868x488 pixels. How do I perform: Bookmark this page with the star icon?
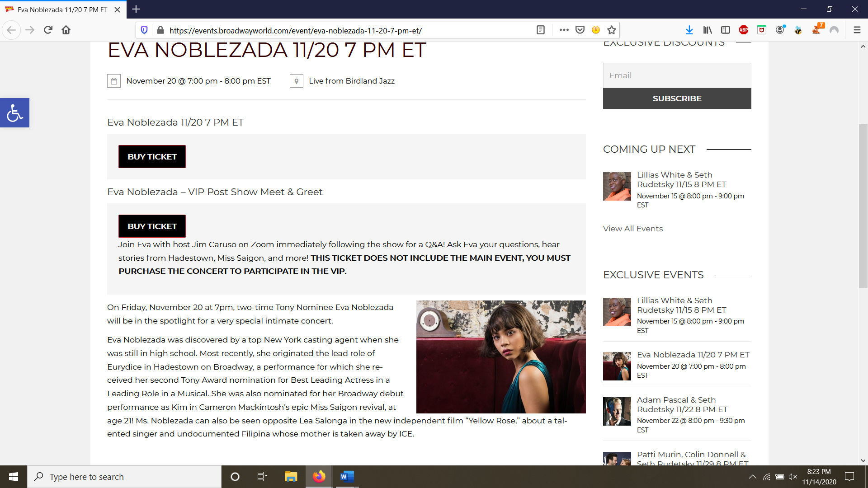click(612, 30)
